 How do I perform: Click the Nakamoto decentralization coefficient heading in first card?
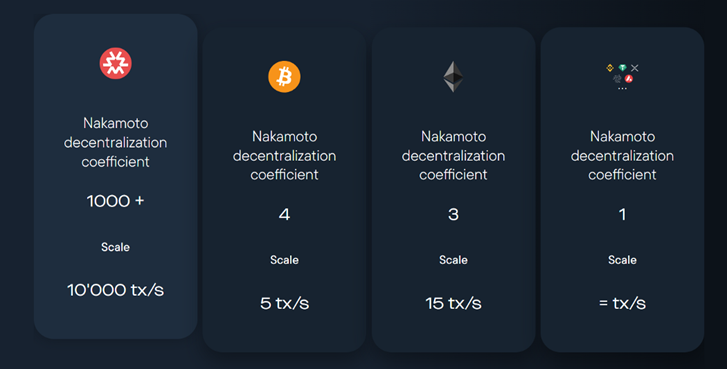115,142
